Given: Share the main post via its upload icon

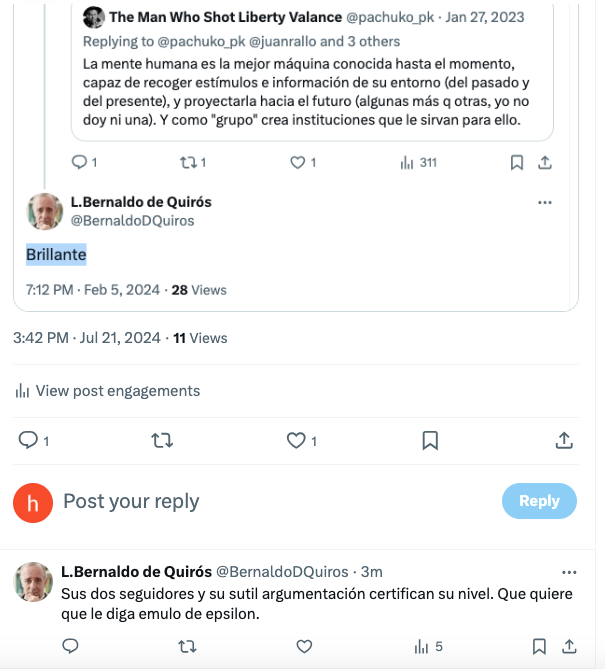Looking at the screenshot, I should point(564,440).
